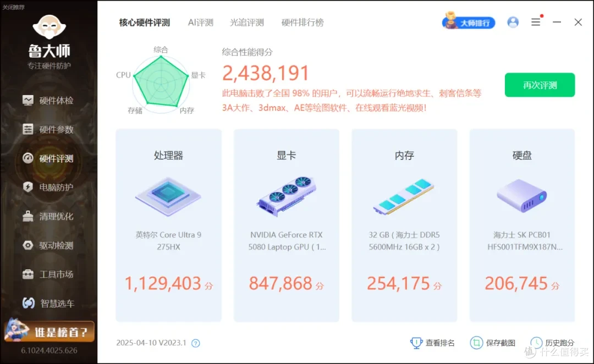594x364 pixels.
Task: Click the GPU score 847,868
Action: 280,283
